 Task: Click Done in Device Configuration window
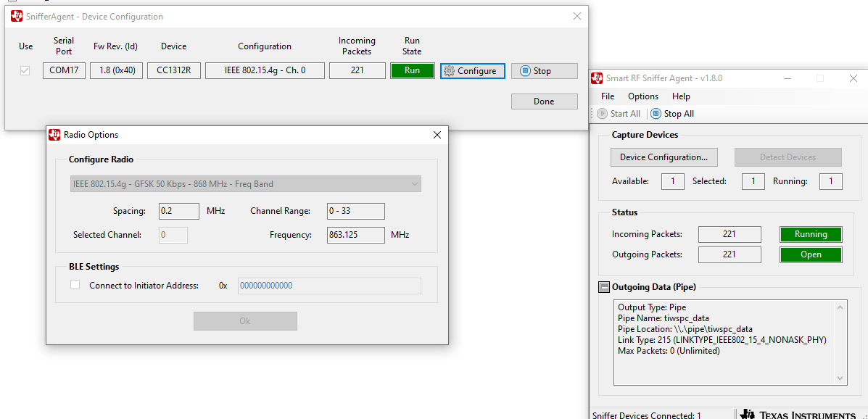pyautogui.click(x=544, y=101)
